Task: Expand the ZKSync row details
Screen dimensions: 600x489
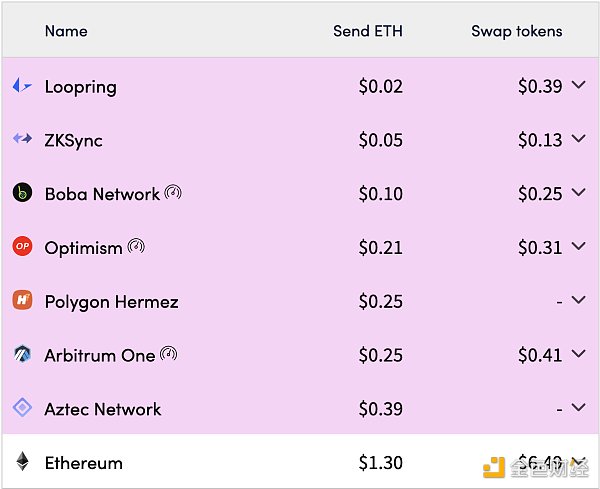Action: (x=578, y=140)
